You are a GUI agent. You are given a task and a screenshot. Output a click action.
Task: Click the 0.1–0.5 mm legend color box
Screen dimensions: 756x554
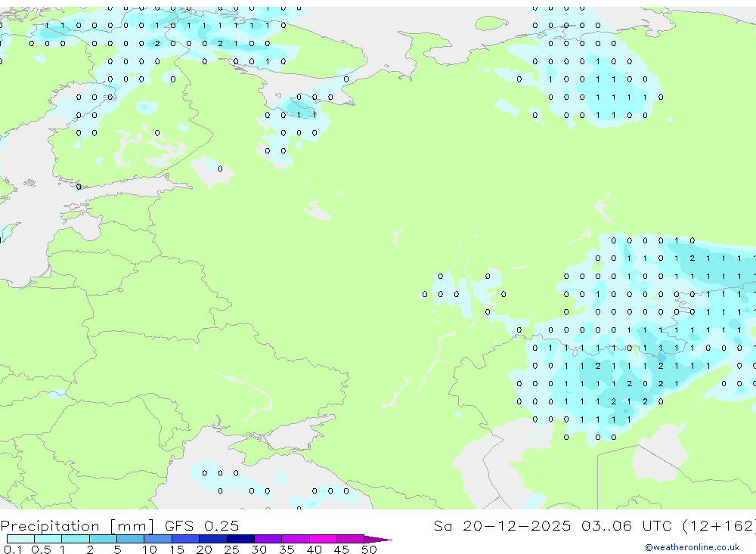point(20,539)
